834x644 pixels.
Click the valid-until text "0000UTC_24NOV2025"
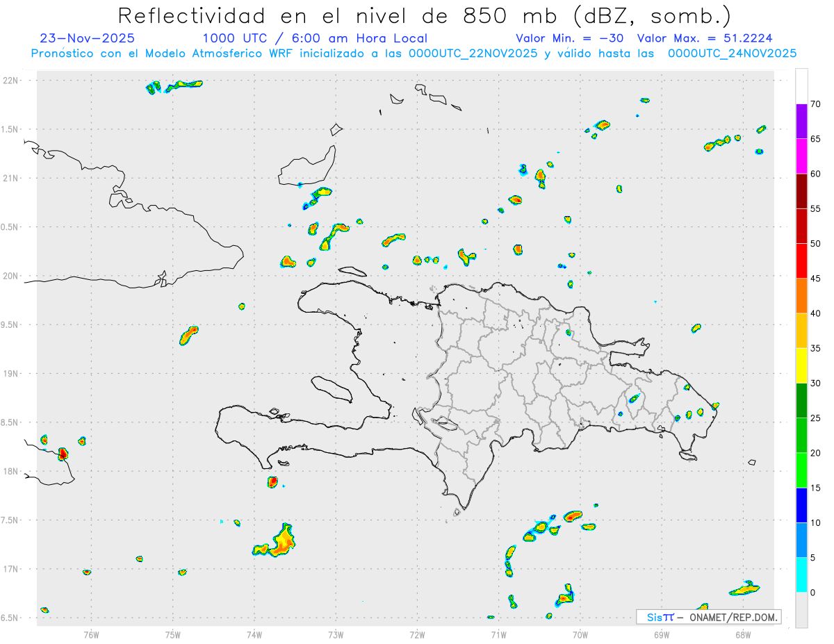[x=732, y=53]
